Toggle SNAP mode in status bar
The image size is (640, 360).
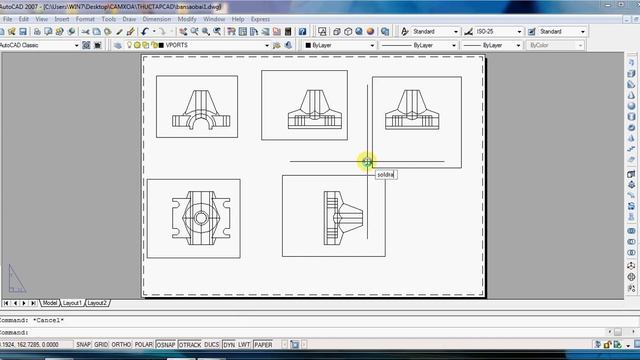[x=83, y=345]
